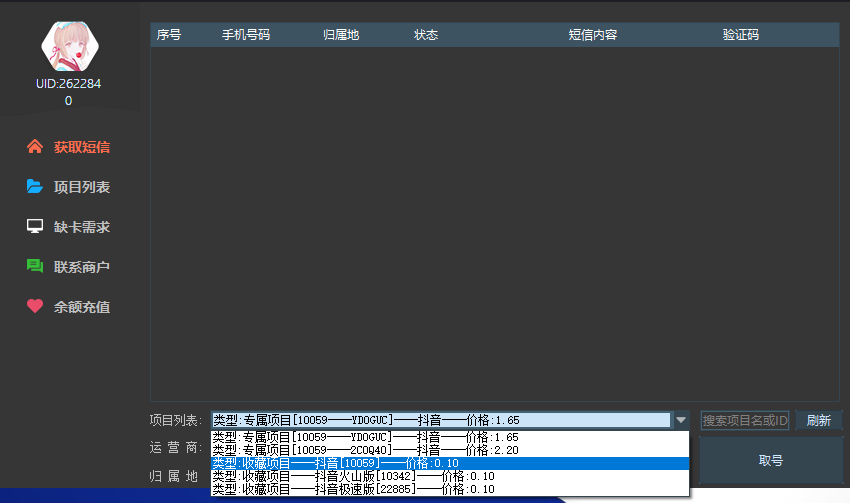Click the chat bubble icon for 联系商户
This screenshot has height=503, width=850.
point(35,267)
